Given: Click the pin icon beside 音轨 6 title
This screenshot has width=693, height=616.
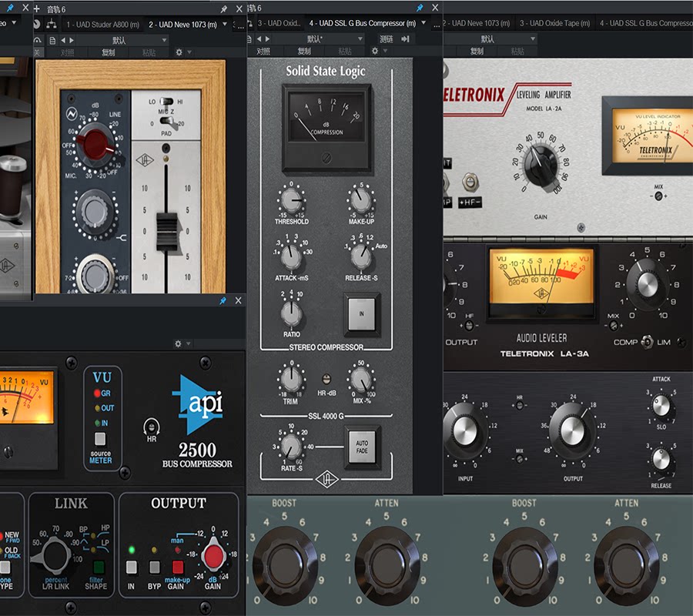Looking at the screenshot, I should point(224,8).
